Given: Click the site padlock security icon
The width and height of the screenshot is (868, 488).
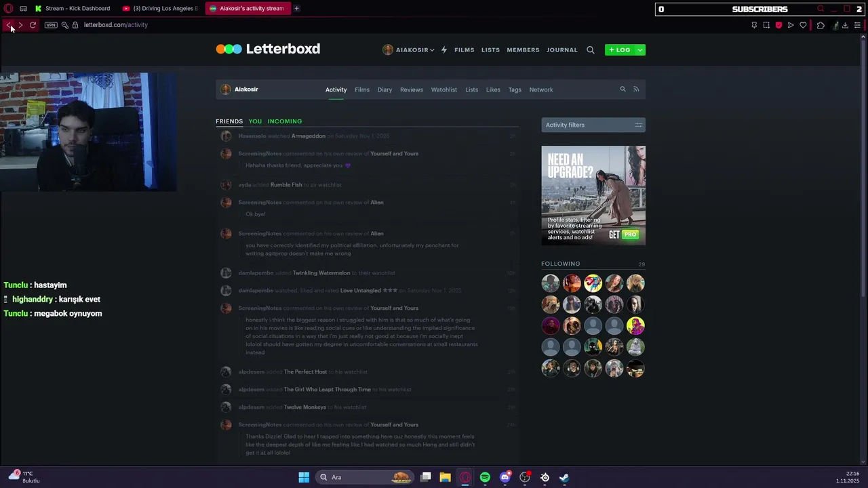Looking at the screenshot, I should coord(75,25).
